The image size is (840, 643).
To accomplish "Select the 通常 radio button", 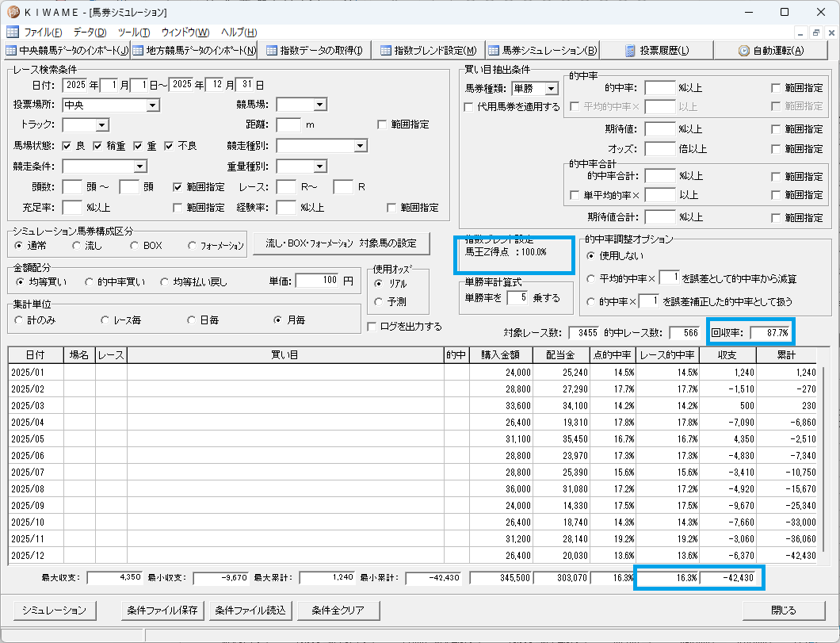I will pos(19,246).
